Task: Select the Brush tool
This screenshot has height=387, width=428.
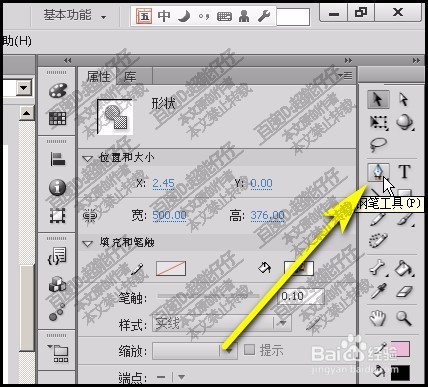Action: (405, 219)
